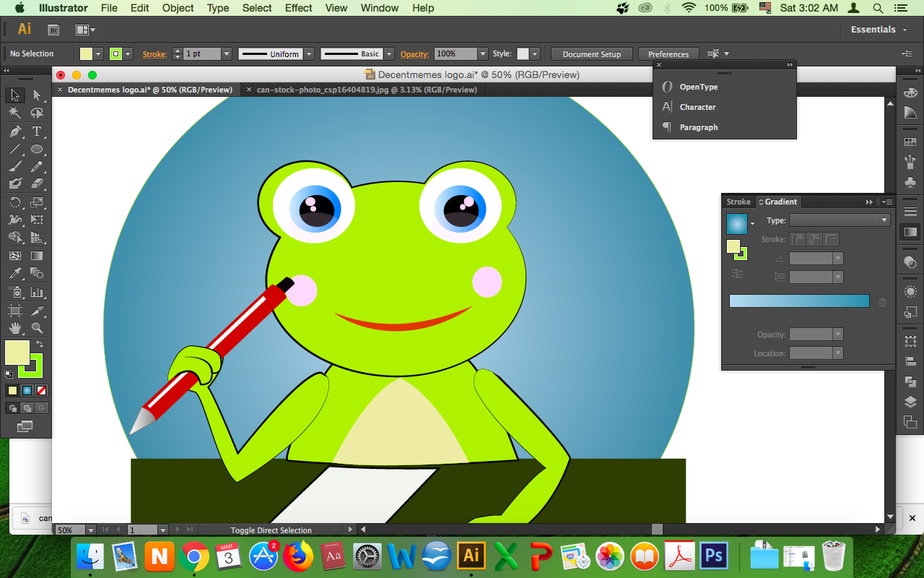Select the Eraser tool
The image size is (924, 578).
point(37,184)
